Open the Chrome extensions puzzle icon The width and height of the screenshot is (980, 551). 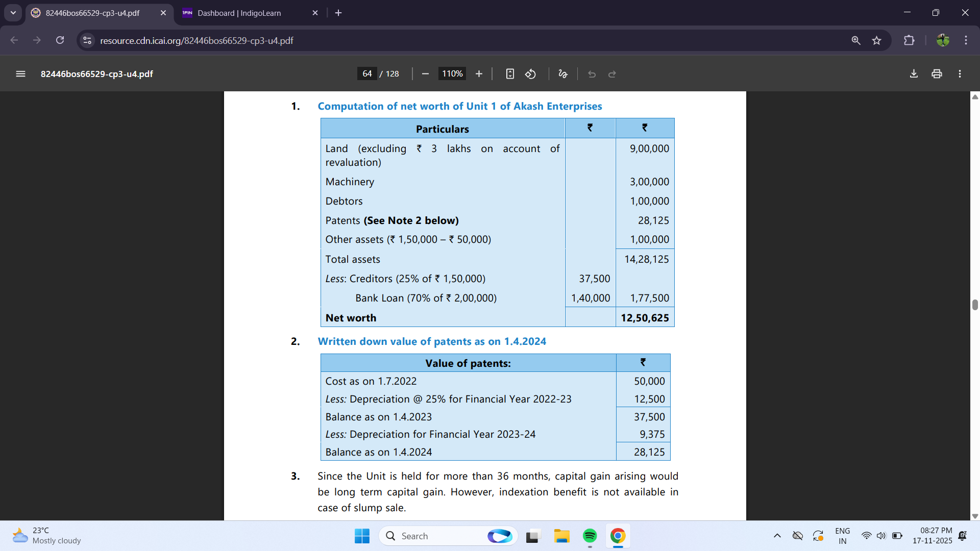coord(909,40)
